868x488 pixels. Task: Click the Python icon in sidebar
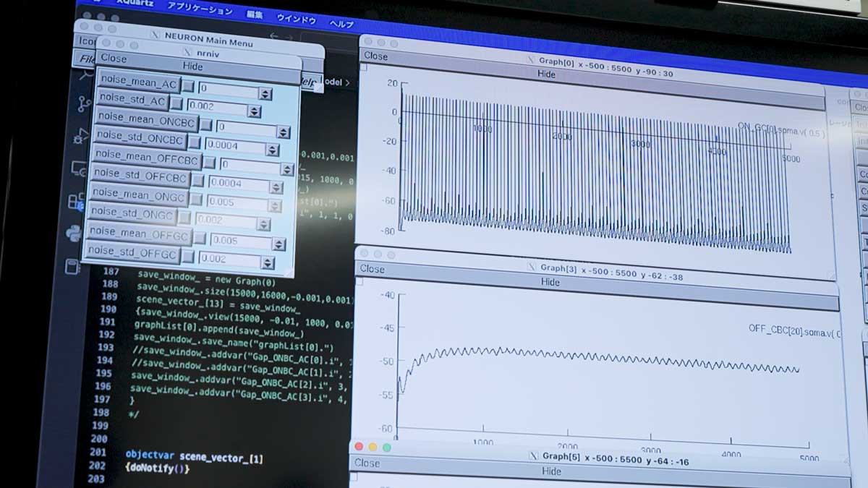(74, 233)
